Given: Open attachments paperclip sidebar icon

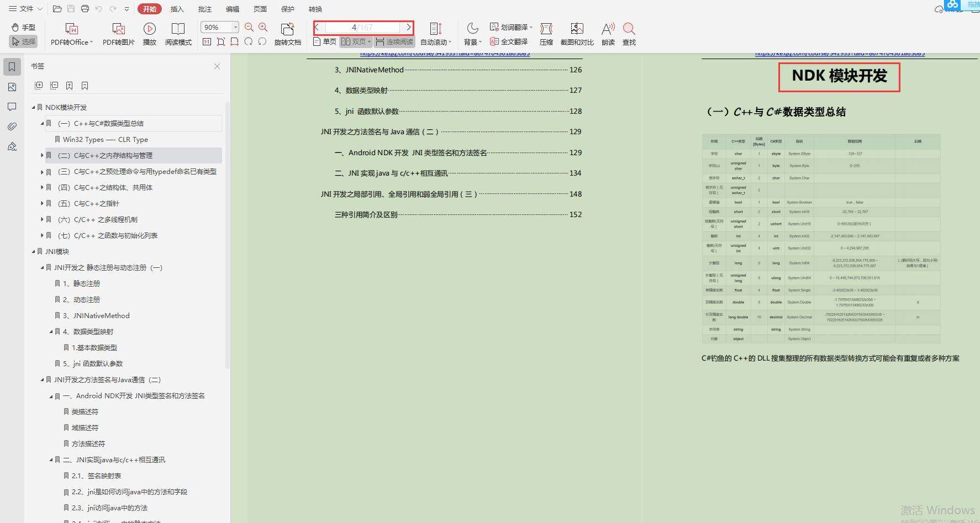Looking at the screenshot, I should pos(12,126).
